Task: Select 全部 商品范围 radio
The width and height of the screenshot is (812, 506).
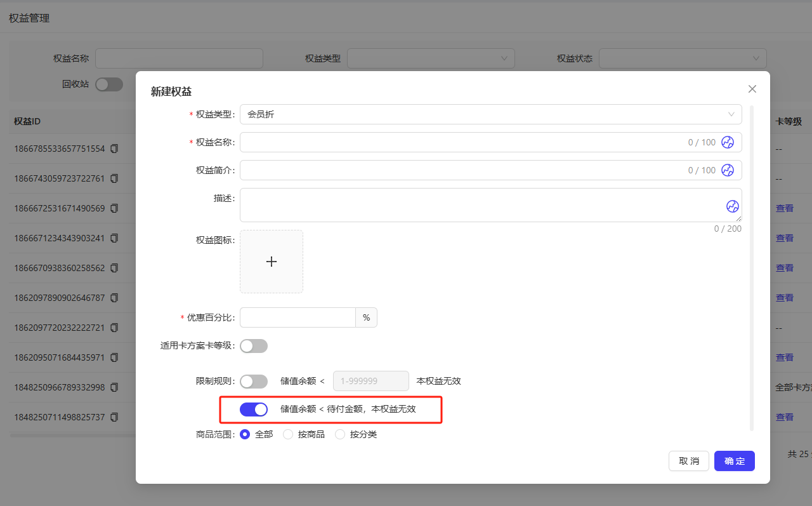Action: [245, 434]
